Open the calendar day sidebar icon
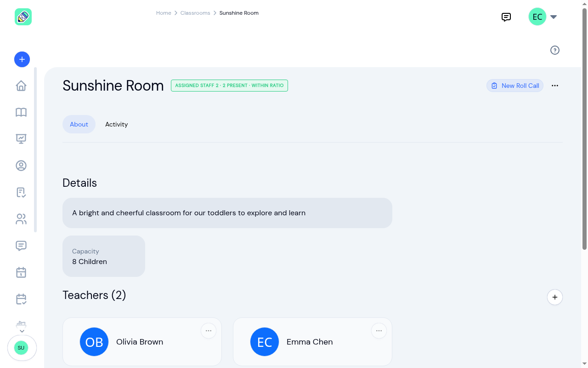This screenshot has width=588, height=368. coord(21,272)
